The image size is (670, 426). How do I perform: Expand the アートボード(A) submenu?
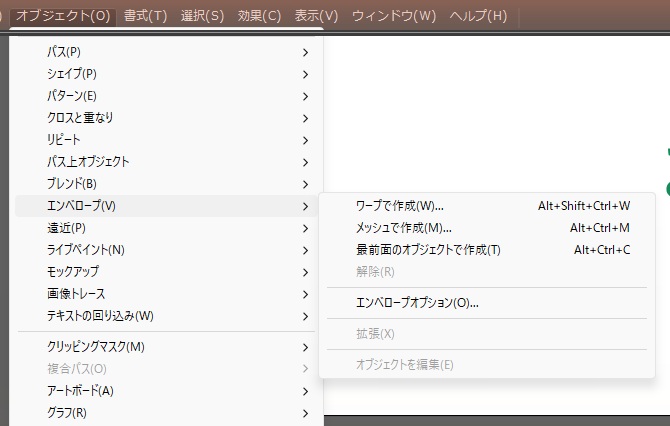[166, 391]
